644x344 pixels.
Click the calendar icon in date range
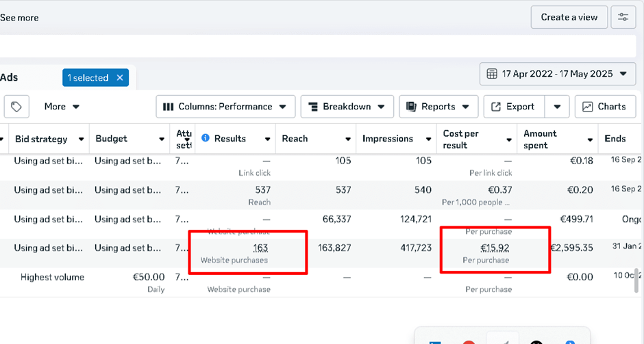point(492,74)
